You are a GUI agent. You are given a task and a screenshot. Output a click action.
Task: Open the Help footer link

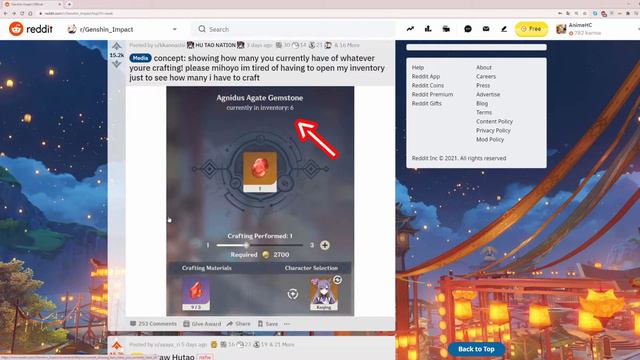pyautogui.click(x=418, y=67)
